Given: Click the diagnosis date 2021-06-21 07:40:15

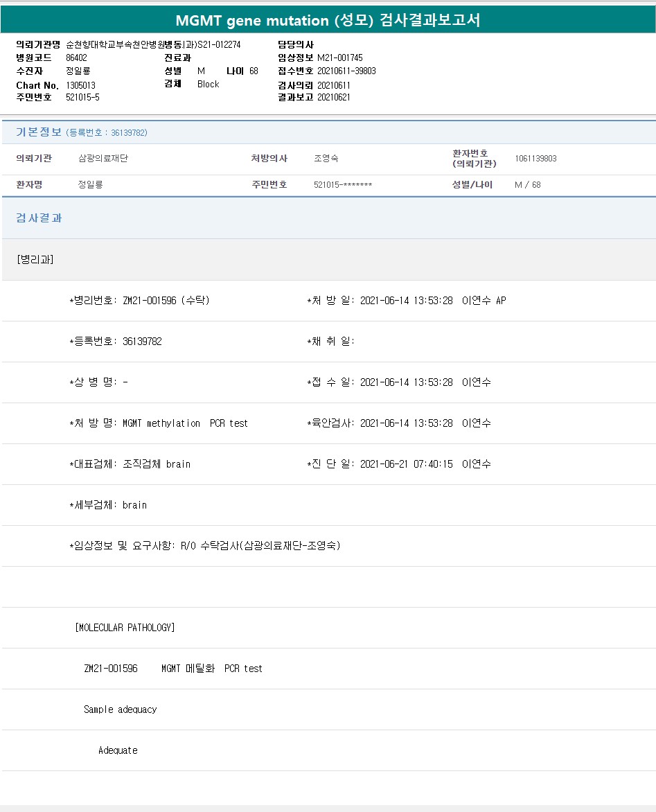Looking at the screenshot, I should coord(406,464).
